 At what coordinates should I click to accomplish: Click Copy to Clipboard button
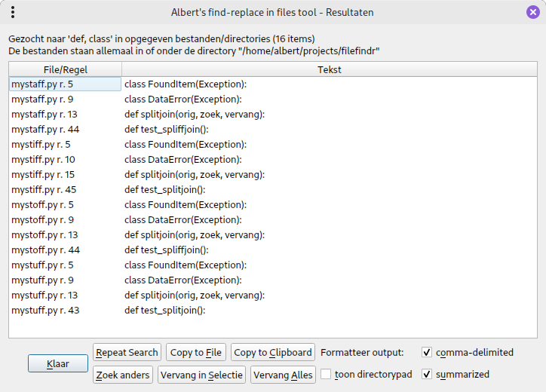tap(273, 352)
